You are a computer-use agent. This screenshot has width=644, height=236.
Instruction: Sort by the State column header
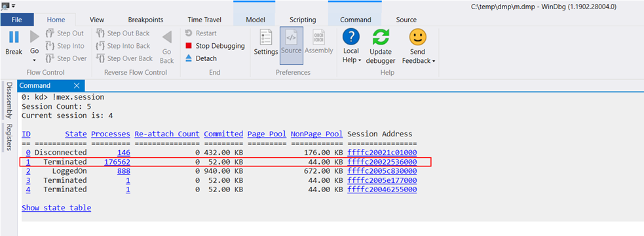point(76,134)
